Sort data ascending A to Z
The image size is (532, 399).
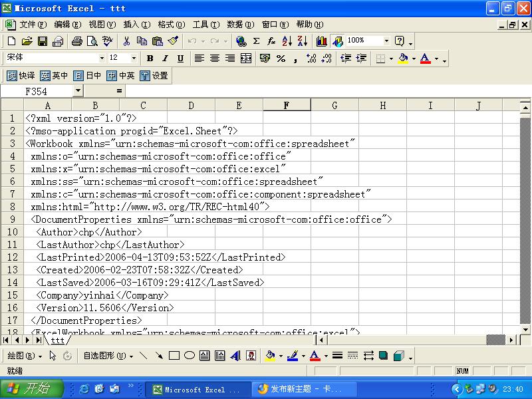[x=287, y=41]
